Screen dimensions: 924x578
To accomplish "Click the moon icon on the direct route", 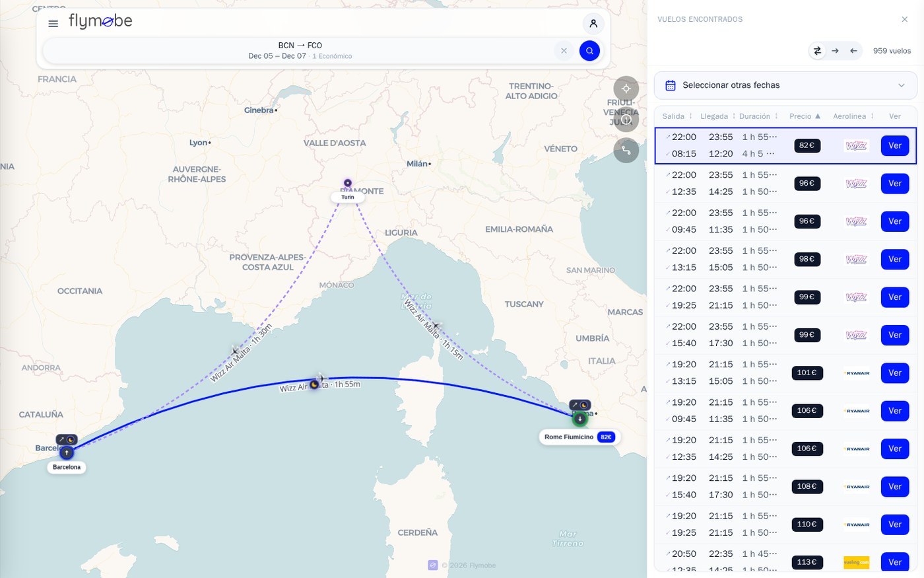I will click(314, 384).
